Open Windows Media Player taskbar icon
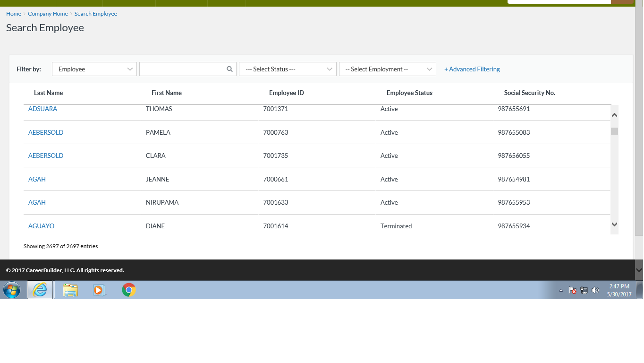The width and height of the screenshot is (644, 363). pos(99,290)
